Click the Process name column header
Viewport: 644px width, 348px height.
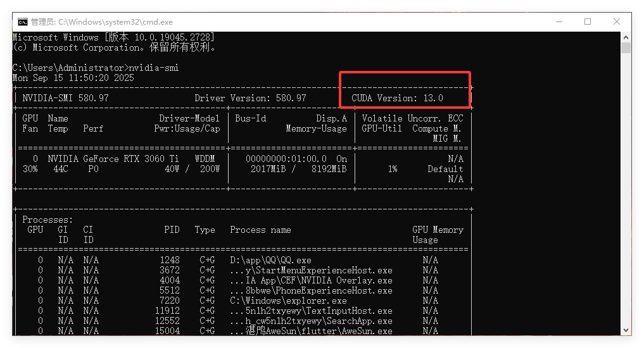[x=260, y=230]
